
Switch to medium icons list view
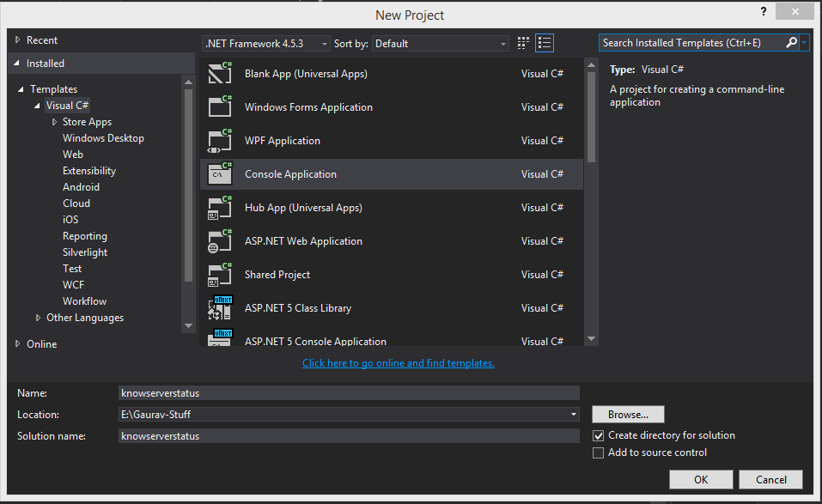pos(545,43)
